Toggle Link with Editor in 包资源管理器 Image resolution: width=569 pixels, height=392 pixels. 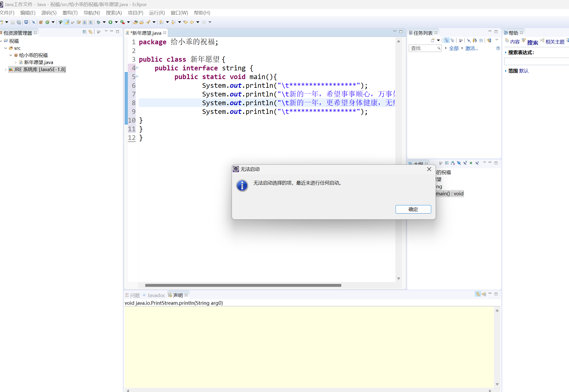point(90,32)
